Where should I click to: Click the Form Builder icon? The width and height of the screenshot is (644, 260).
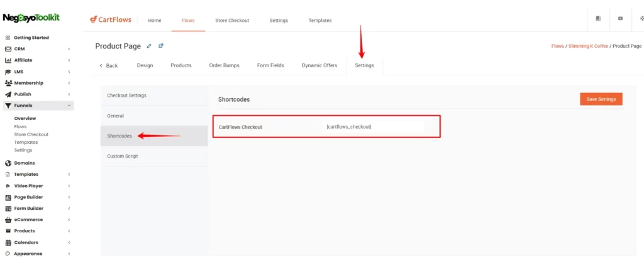[8, 209]
